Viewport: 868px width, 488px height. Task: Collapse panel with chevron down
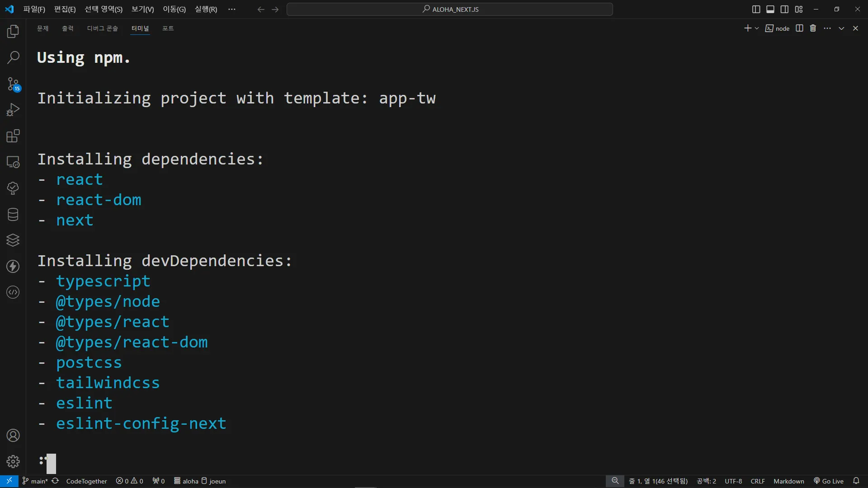(841, 28)
